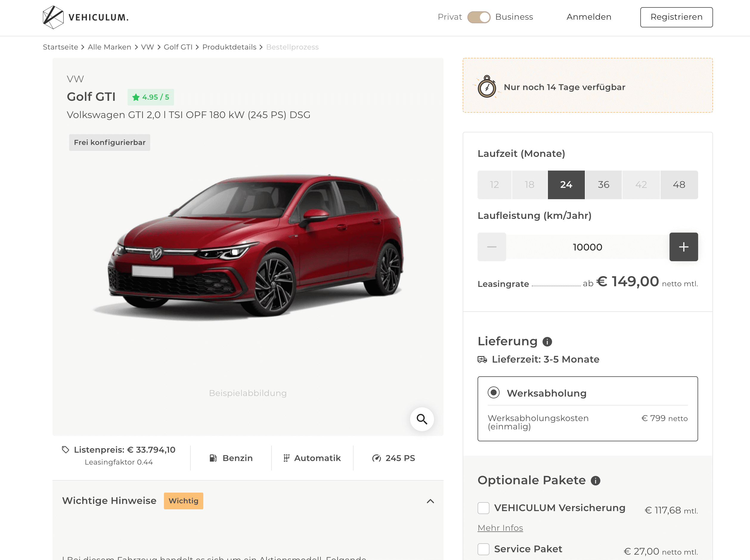
Task: Select the 24 months duration
Action: click(566, 185)
